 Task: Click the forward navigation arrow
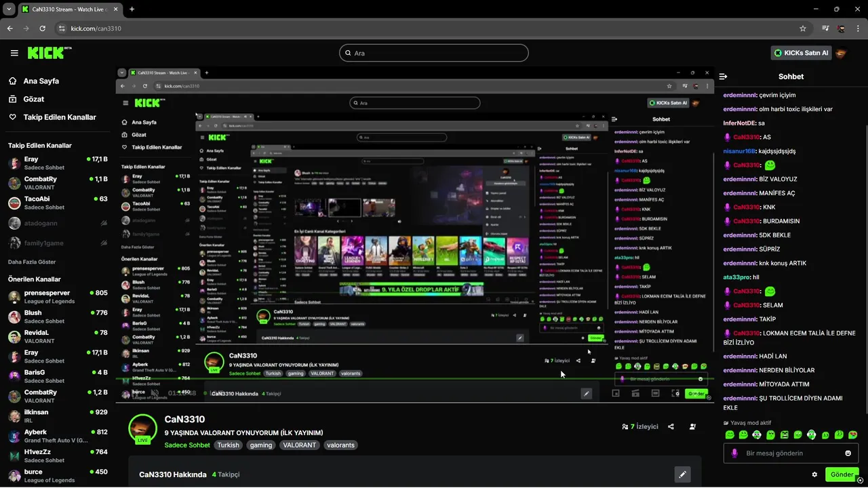point(26,28)
